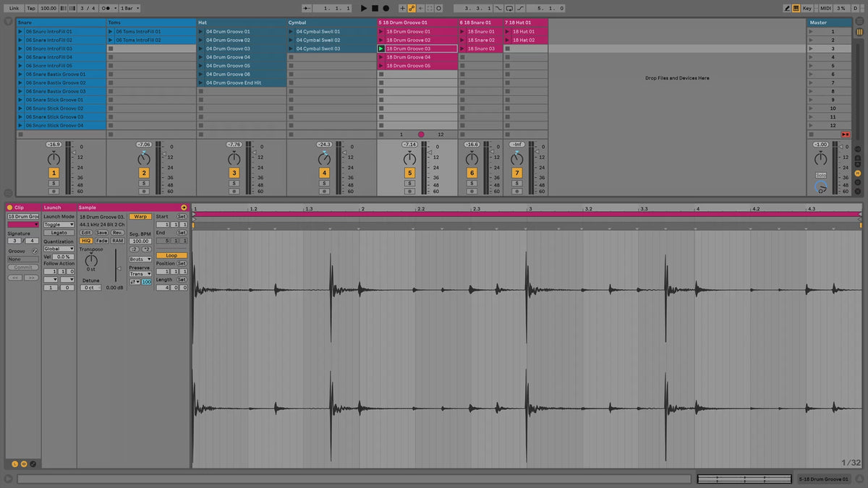Select the Toms track header

(150, 22)
